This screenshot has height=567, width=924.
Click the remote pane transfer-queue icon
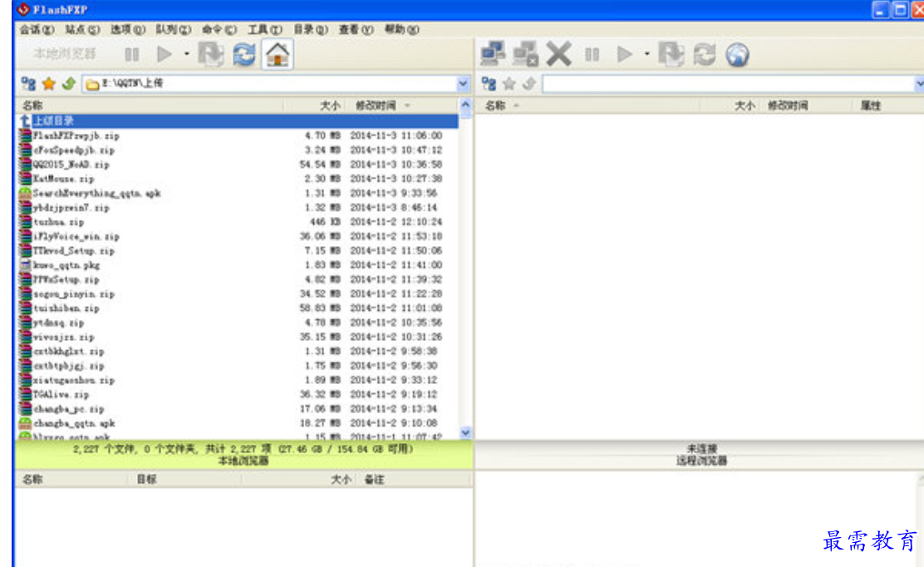coord(671,55)
